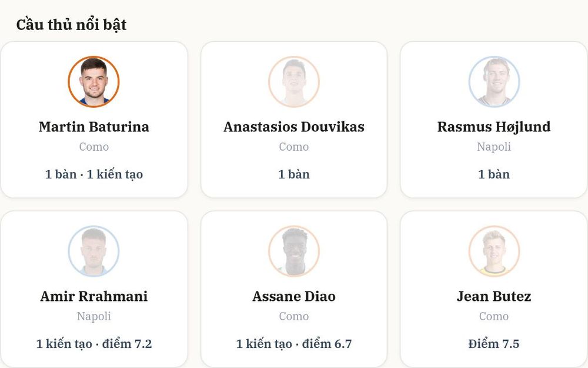This screenshot has width=588, height=368.
Task: Click the '1 kiến tạo · điểm 7.2' stat
Action: tap(93, 344)
